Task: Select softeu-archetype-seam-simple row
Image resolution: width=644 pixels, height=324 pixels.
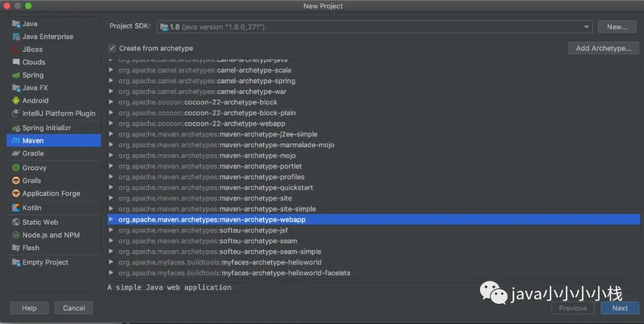Action: click(x=374, y=251)
